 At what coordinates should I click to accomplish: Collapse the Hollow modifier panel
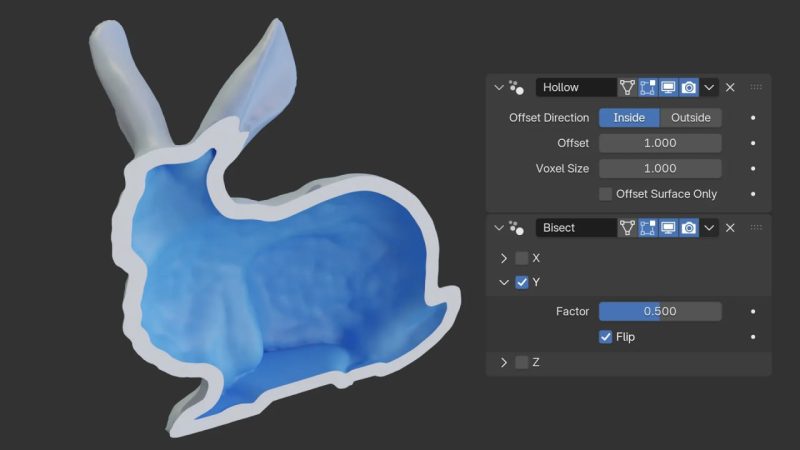click(500, 88)
